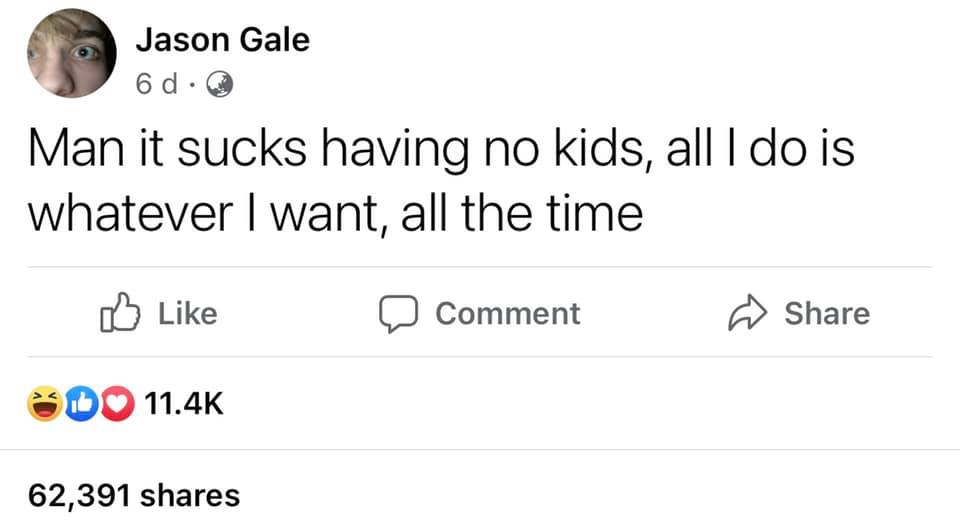Click the dot separator after '6 d'

pos(190,86)
